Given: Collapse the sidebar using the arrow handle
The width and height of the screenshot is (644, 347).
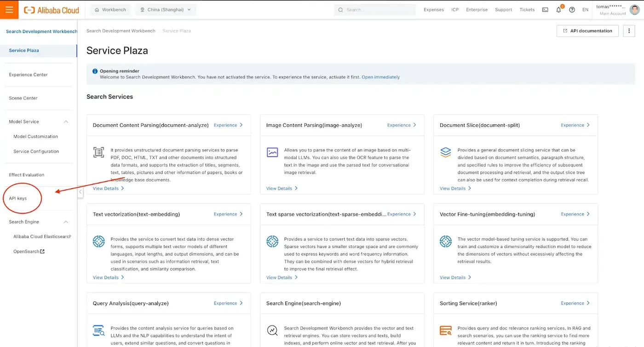Looking at the screenshot, I should (80, 191).
